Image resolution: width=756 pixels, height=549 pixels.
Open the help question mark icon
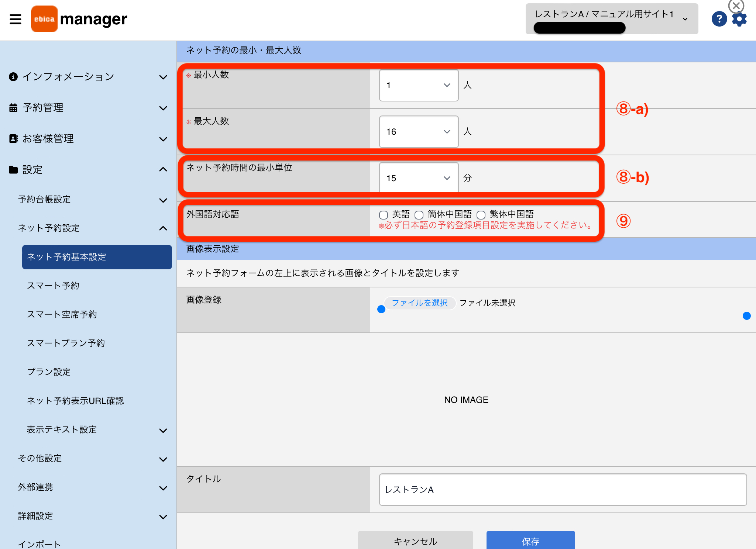(719, 19)
